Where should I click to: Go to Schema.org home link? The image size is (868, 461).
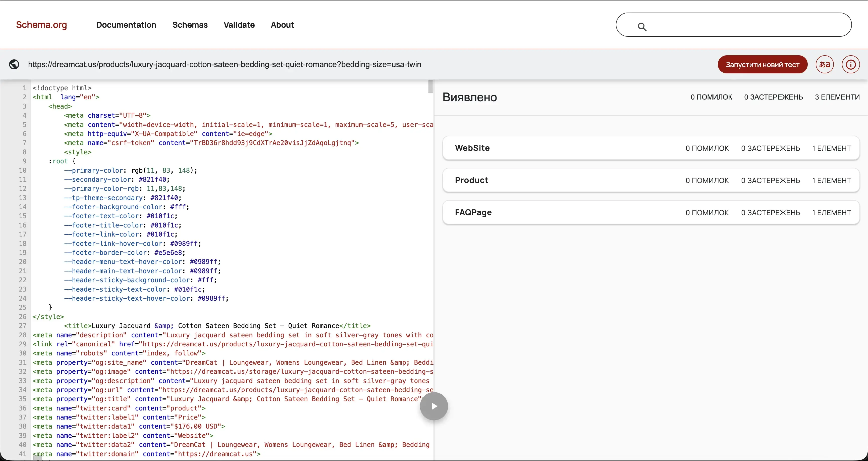pos(41,25)
